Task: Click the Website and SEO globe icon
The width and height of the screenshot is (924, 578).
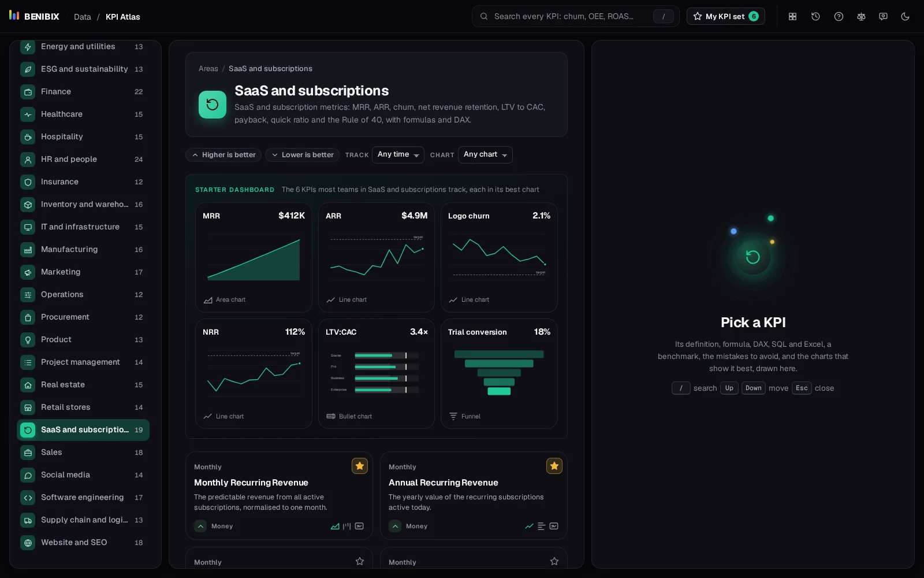Action: pos(28,543)
